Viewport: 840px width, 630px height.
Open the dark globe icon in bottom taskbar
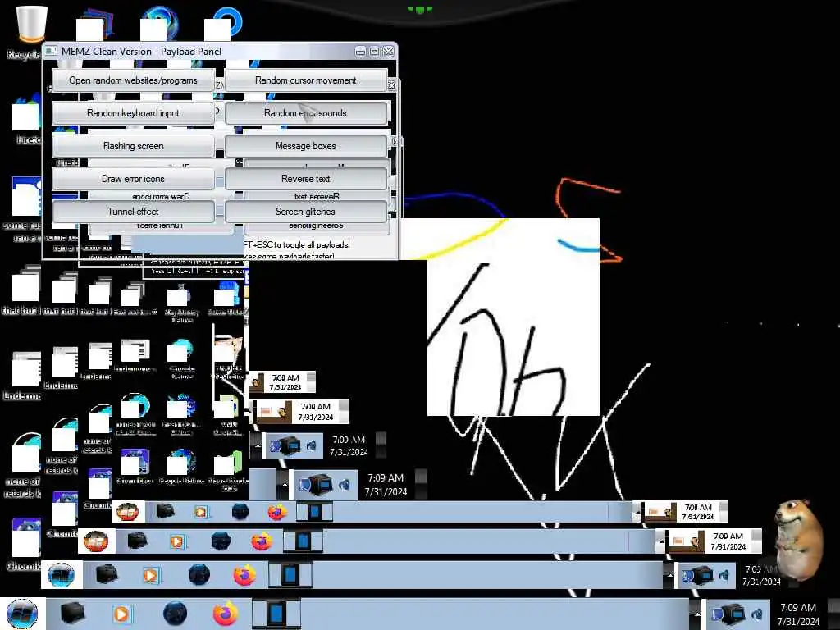pos(175,614)
